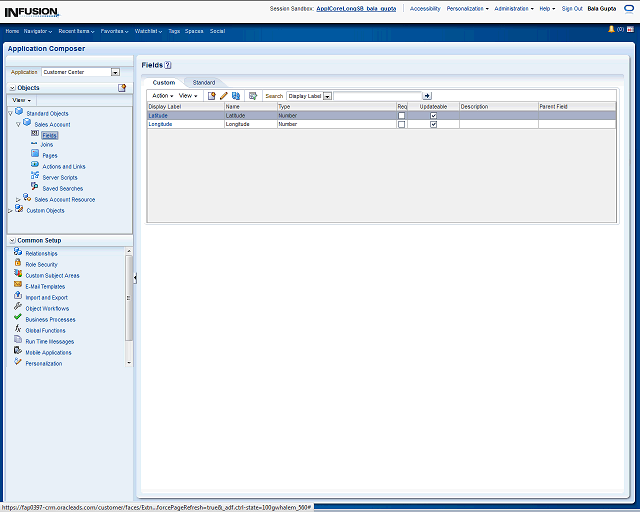Click the Create field icon in Fields toolbar

(x=211, y=96)
